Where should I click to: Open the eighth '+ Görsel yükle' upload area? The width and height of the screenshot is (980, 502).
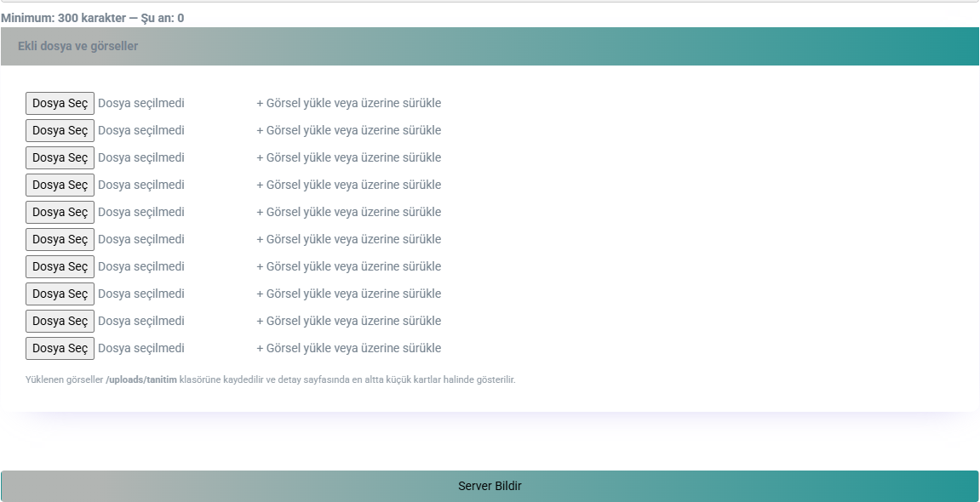(348, 294)
